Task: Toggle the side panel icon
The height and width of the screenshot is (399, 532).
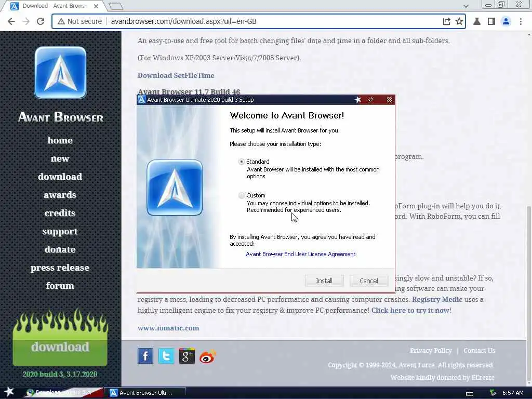Action: (491, 21)
